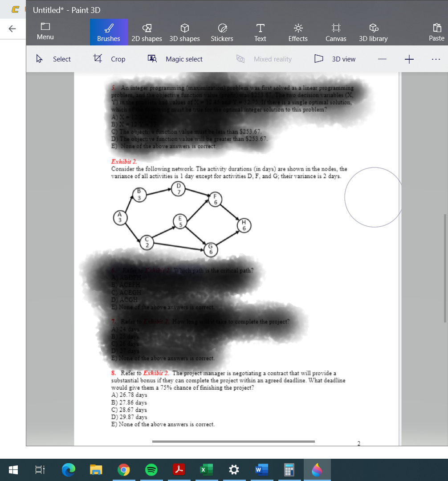Click node G in the network diagram
Viewport: 448px width, 481px height.
coord(211,249)
